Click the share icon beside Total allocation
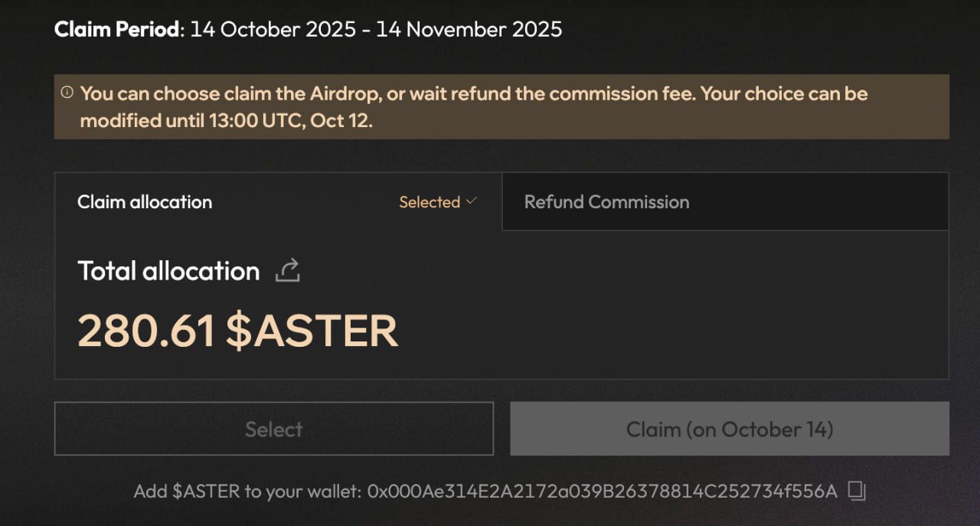980x526 pixels. tap(288, 270)
